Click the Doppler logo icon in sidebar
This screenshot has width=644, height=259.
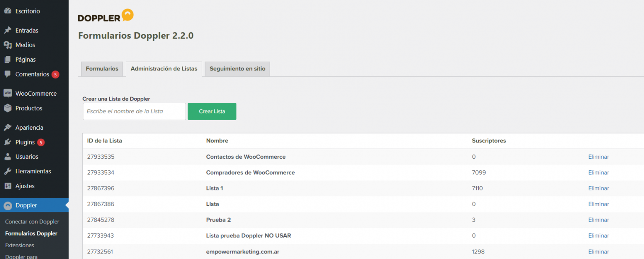click(x=8, y=205)
